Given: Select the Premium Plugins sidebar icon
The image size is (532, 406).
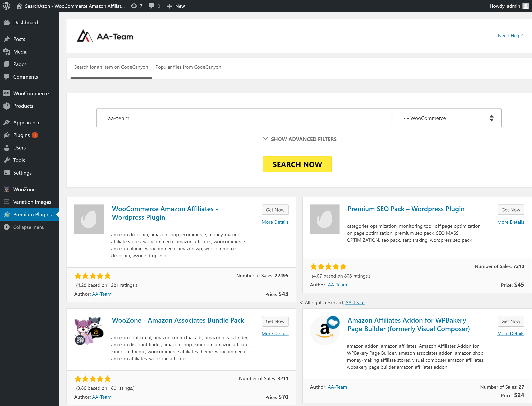Looking at the screenshot, I should click(6, 214).
